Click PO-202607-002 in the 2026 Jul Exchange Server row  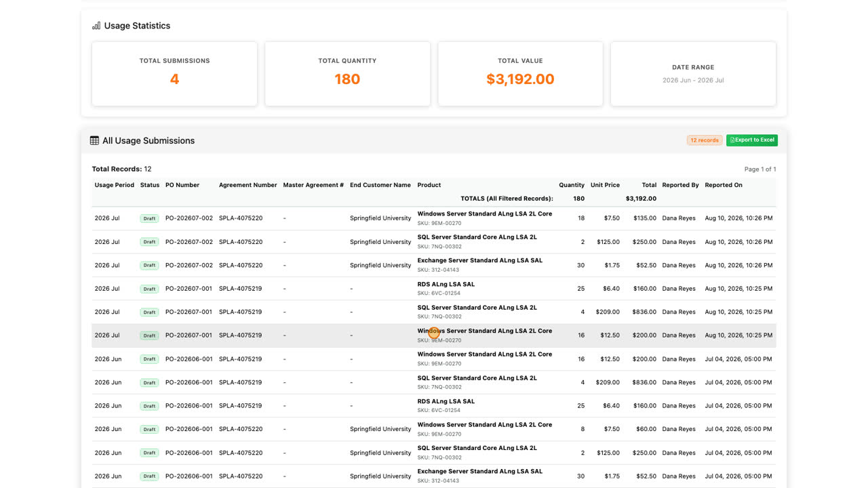189,265
